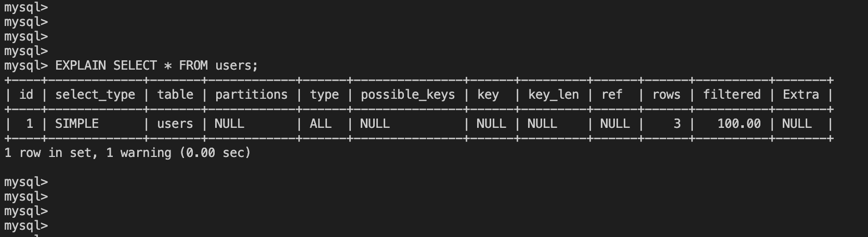Click the "filtered" column header
This screenshot has height=237, width=868.
point(732,95)
